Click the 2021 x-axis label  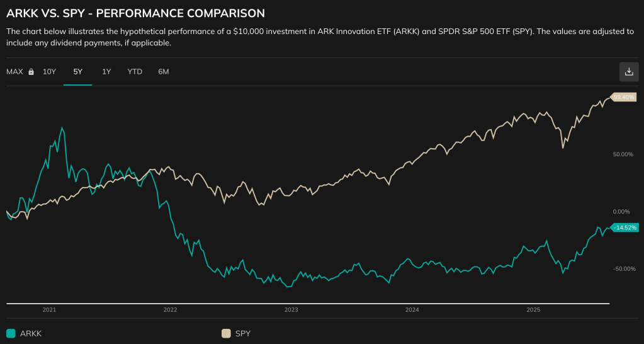49,310
